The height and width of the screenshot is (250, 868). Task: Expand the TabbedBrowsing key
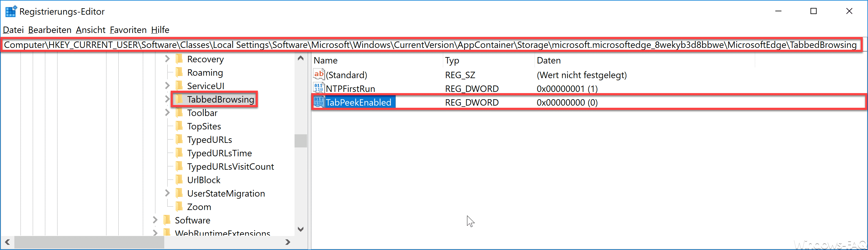(168, 99)
